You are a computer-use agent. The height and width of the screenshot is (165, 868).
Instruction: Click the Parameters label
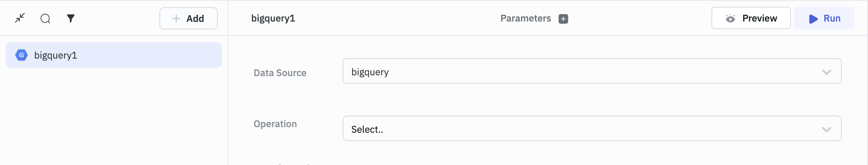pos(525,18)
